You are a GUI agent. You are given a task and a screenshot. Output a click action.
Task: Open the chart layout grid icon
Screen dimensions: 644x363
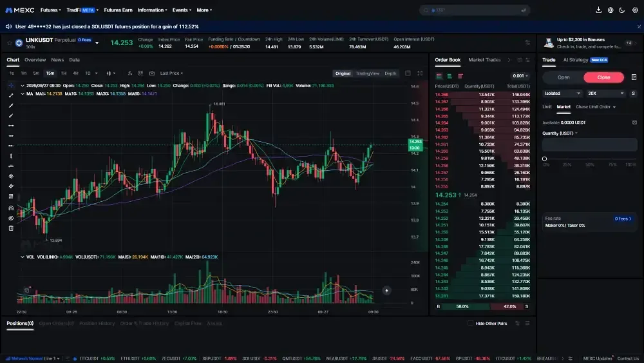click(141, 73)
